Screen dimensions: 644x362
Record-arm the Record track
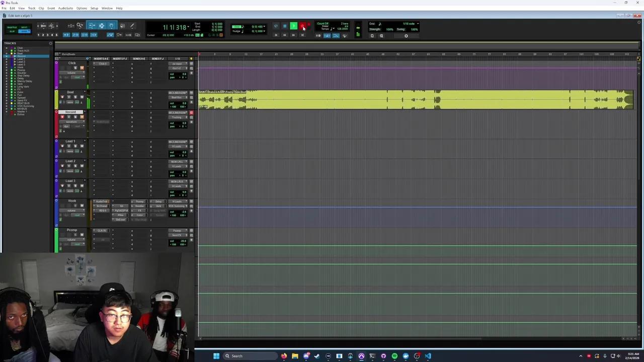point(62,117)
